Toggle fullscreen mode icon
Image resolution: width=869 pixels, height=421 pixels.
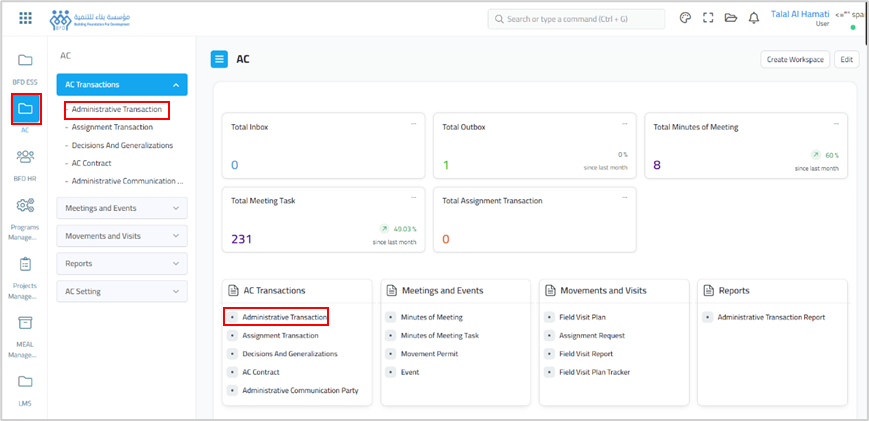708,18
